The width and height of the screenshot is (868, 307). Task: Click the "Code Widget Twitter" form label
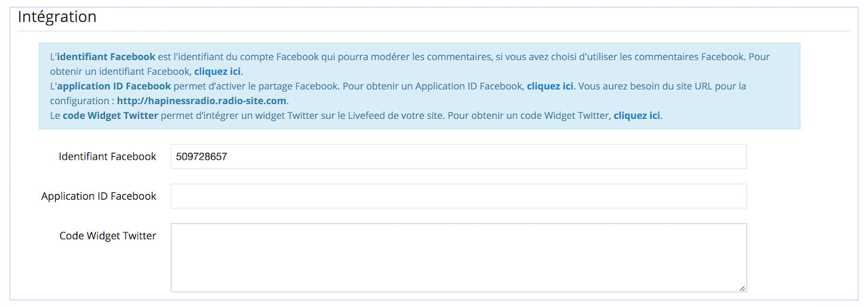point(108,236)
